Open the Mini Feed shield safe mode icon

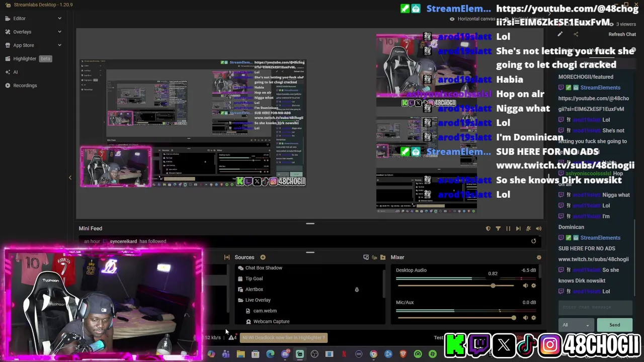click(x=488, y=229)
